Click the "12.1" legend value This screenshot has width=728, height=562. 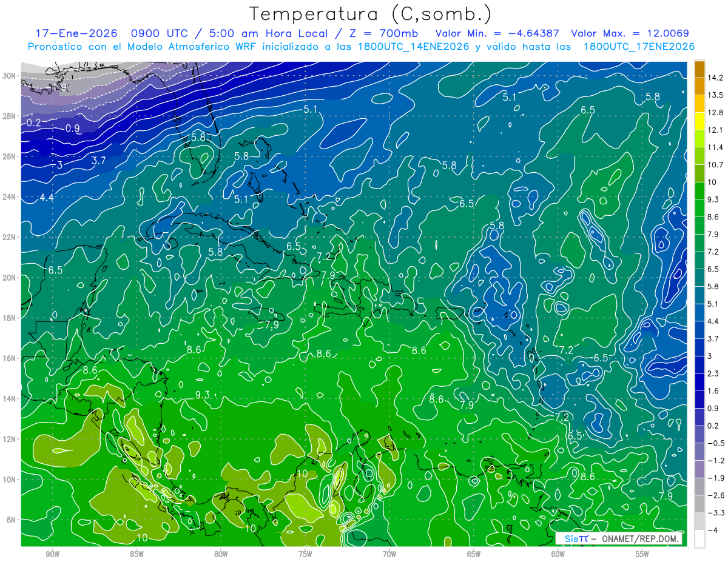(x=714, y=130)
